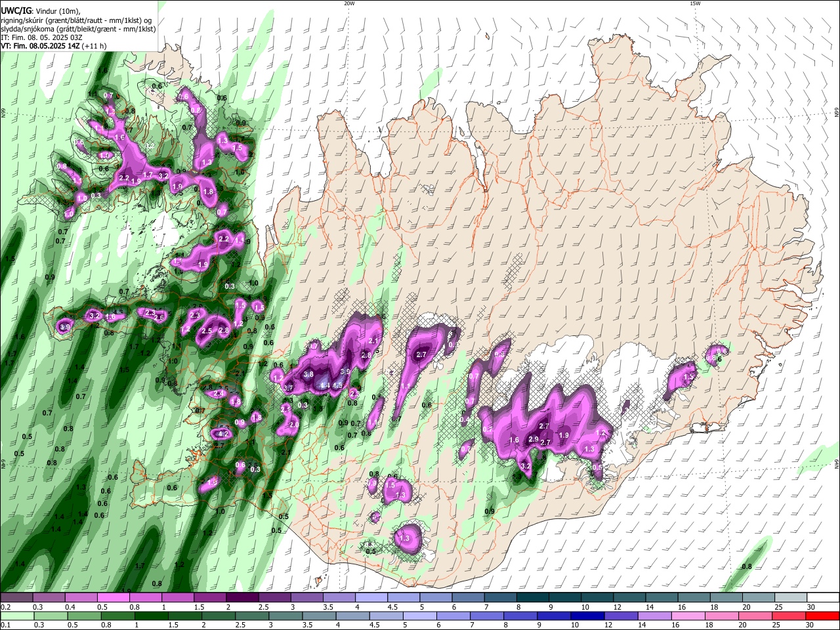Viewport: 840px width, 630px height.
Task: Click the 'IT: Fim. 08. 05. 2025 03Z' timestamp
Action: click(42, 37)
